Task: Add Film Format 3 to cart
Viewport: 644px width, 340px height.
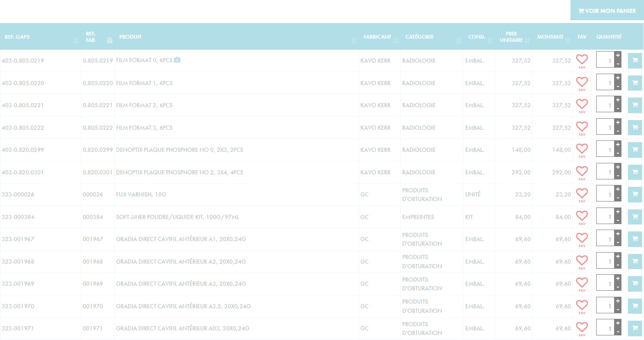Action: click(635, 127)
